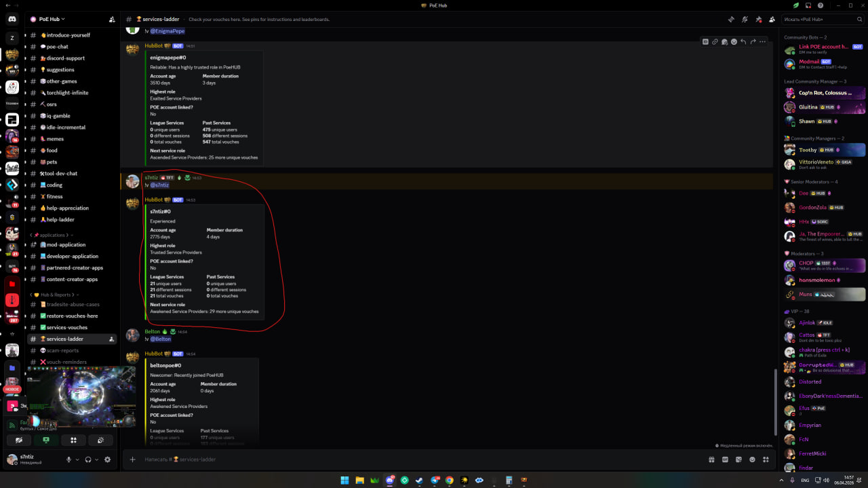Open user settings gear
The width and height of the screenshot is (868, 488).
(x=107, y=459)
